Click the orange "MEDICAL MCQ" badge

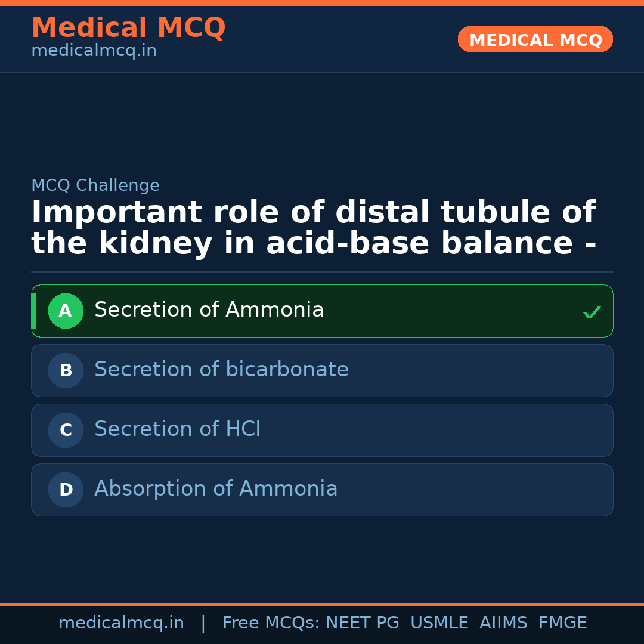click(x=535, y=39)
